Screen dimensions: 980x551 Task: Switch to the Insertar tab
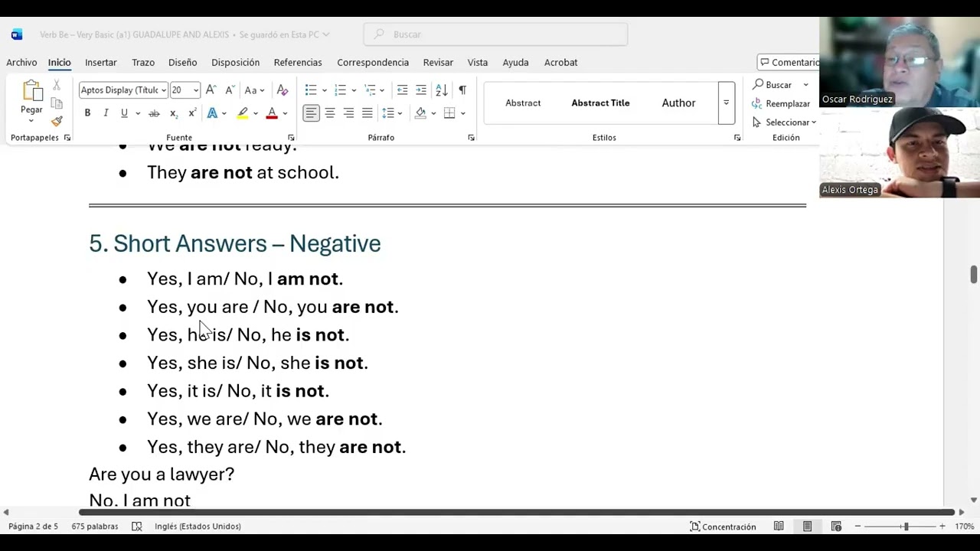point(101,63)
